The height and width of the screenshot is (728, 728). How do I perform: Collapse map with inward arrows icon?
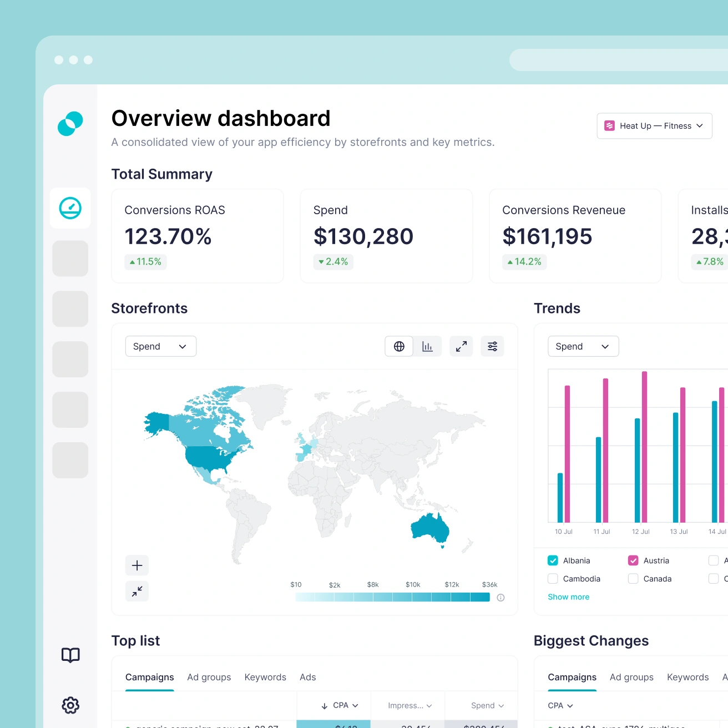[137, 591]
